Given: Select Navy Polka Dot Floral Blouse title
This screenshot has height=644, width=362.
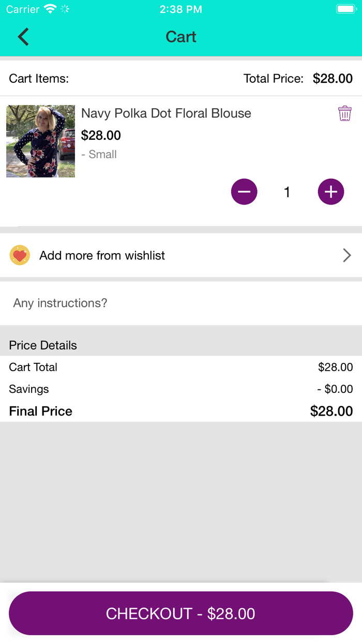Looking at the screenshot, I should pos(166,113).
